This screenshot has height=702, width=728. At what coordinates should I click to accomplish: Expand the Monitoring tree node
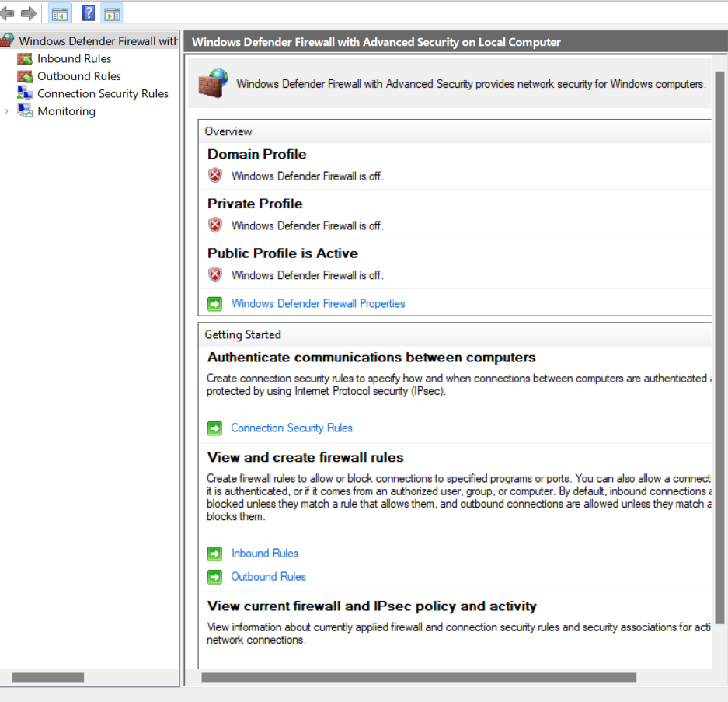coord(6,111)
